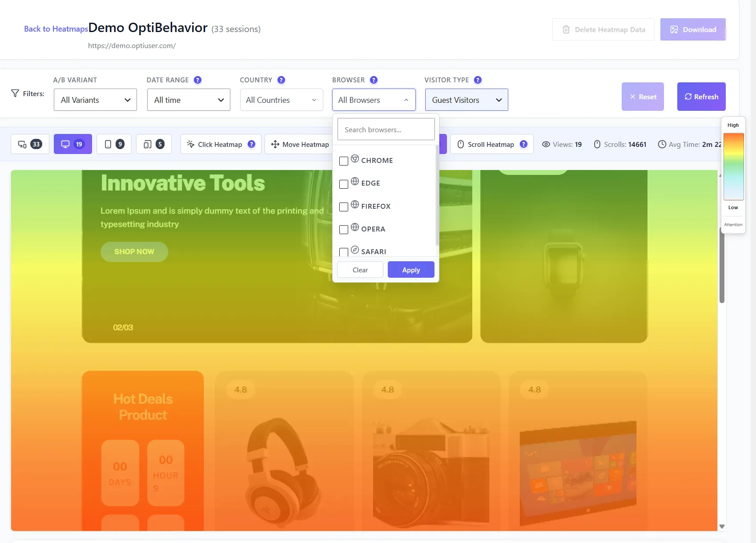756x543 pixels.
Task: Click the Country filter help icon
Action: [281, 80]
